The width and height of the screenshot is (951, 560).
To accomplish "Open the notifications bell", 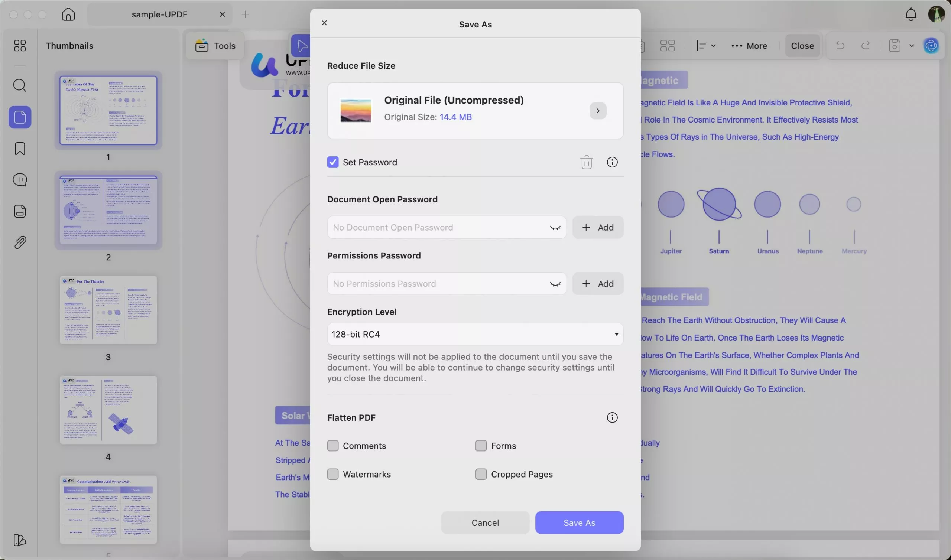I will (x=911, y=14).
